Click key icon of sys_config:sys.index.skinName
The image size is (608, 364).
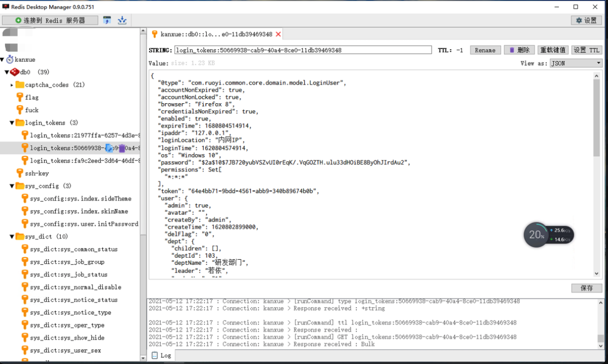coord(25,211)
